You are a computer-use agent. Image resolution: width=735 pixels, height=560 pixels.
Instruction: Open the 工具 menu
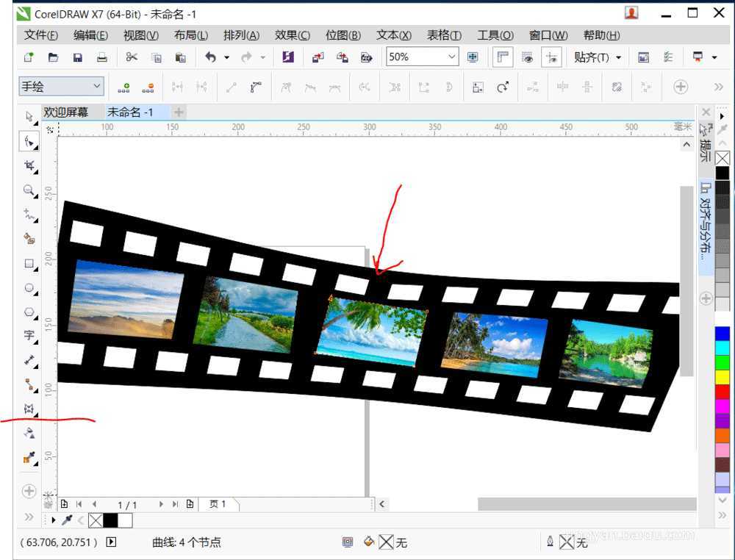point(495,35)
